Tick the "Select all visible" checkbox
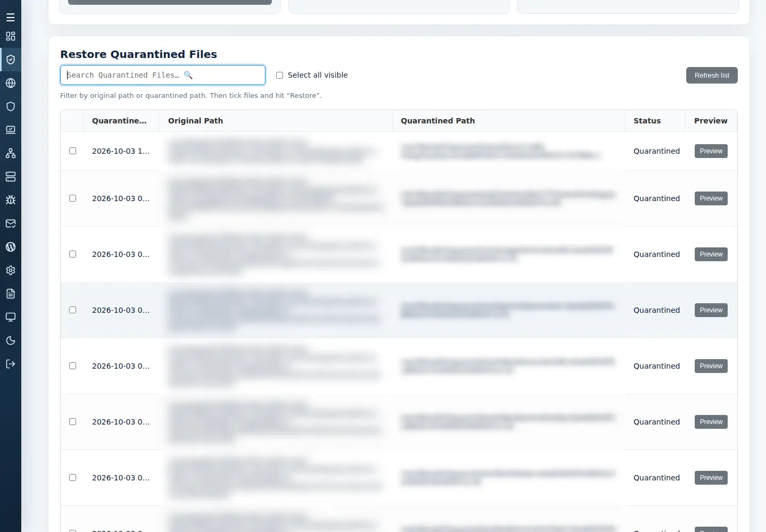The width and height of the screenshot is (766, 532). point(279,76)
